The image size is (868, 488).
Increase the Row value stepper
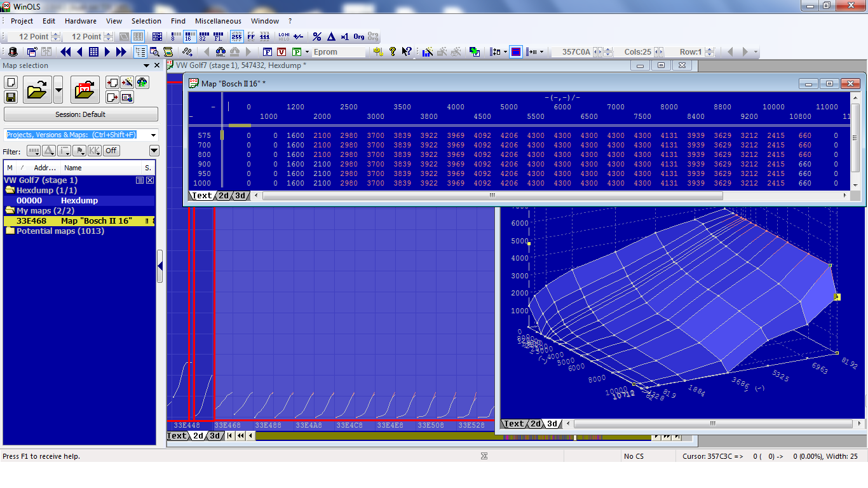[x=710, y=50]
